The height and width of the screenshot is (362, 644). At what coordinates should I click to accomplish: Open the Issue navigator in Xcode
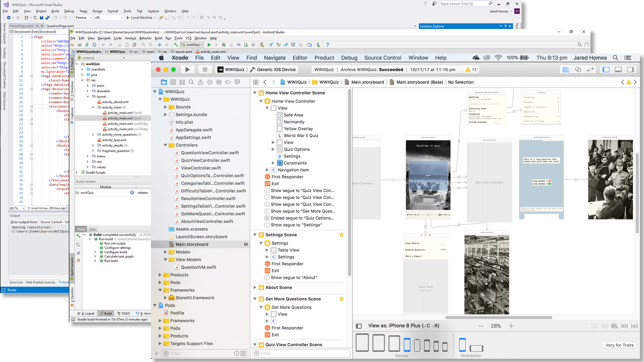coord(200,82)
